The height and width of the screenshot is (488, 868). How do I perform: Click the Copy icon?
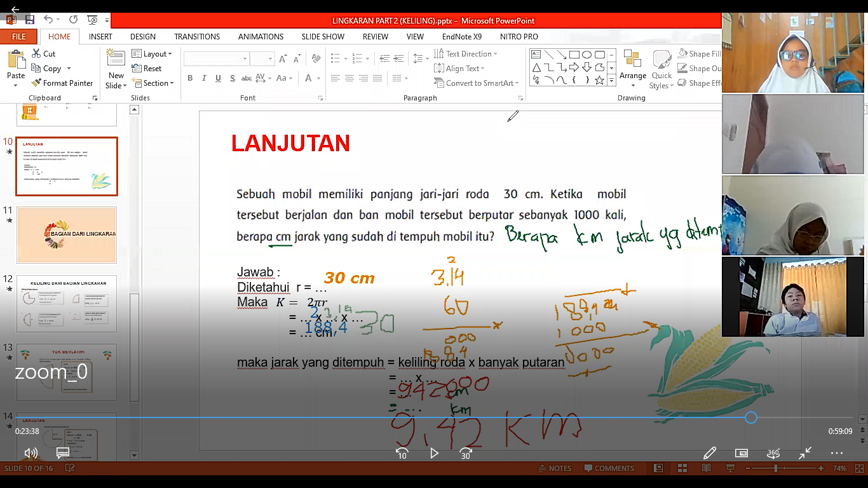click(36, 69)
